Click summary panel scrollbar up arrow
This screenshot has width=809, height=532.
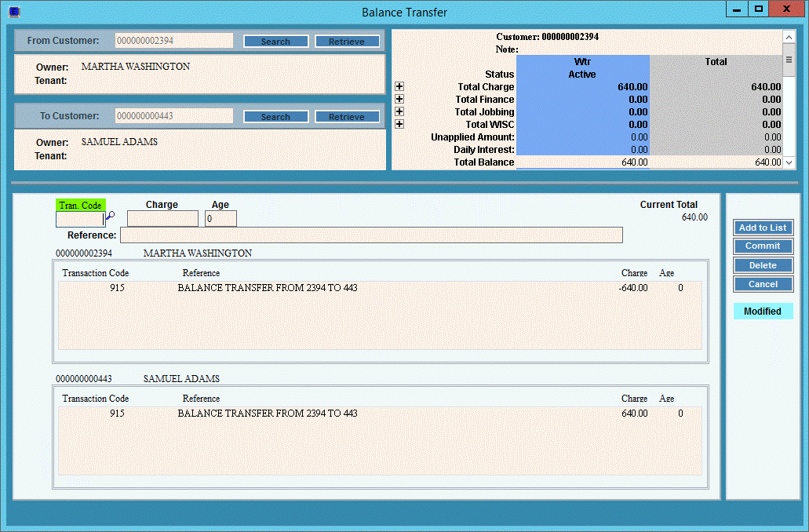coord(789,37)
